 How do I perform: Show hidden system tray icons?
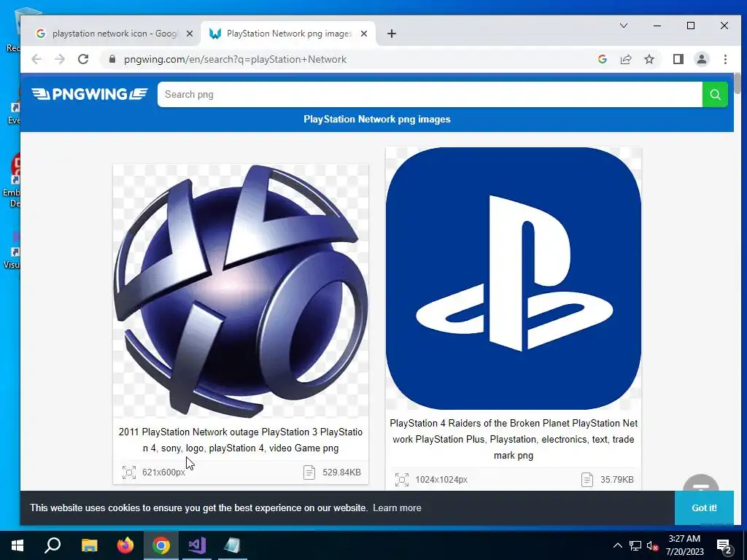coord(617,545)
